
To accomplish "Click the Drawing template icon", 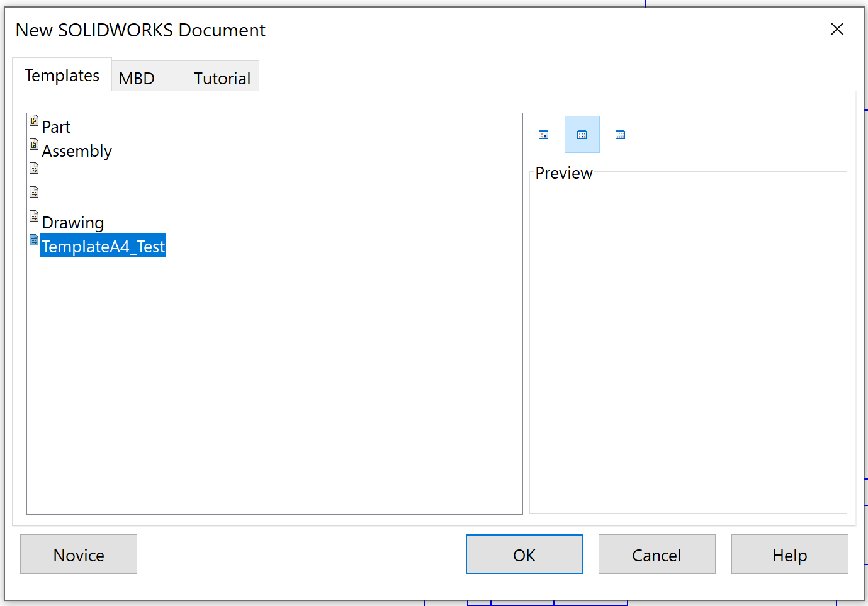I will tap(34, 216).
